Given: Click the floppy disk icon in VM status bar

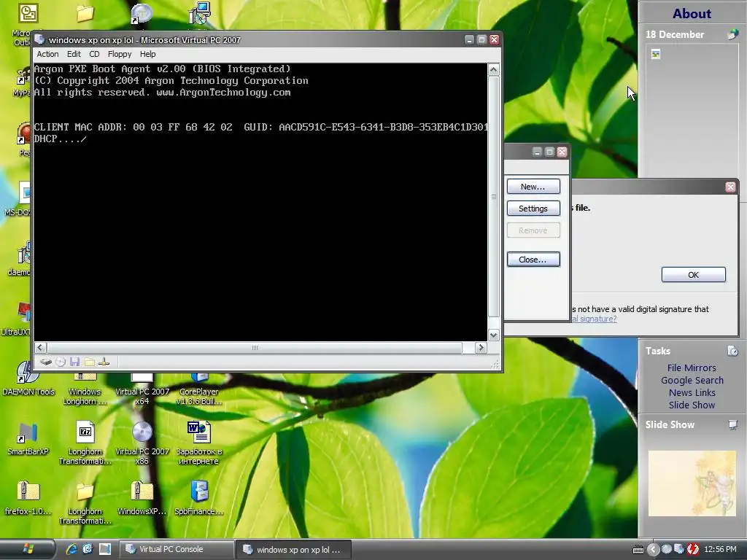Looking at the screenshot, I should 75,362.
